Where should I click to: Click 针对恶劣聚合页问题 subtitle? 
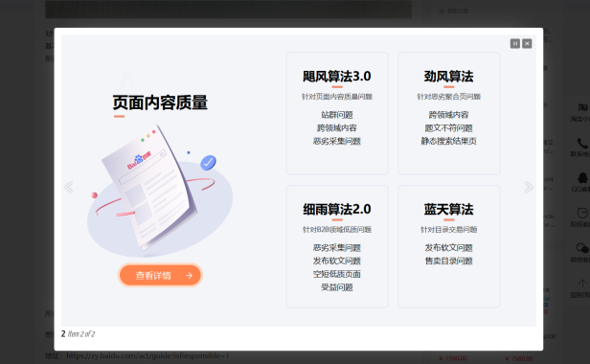click(x=448, y=97)
